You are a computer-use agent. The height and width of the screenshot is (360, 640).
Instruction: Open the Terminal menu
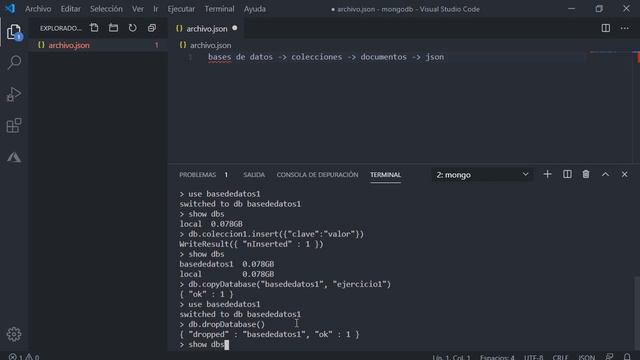point(220,9)
